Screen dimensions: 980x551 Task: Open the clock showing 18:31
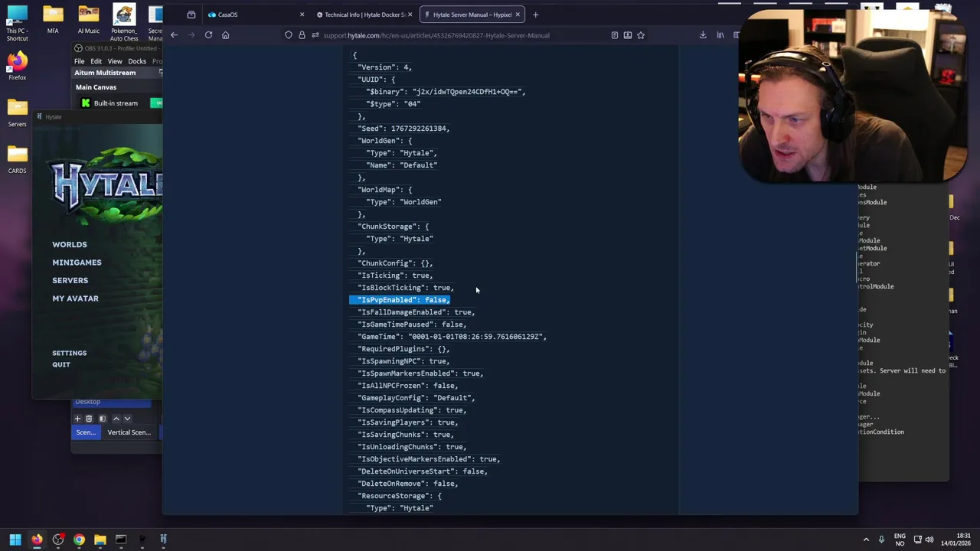click(x=955, y=540)
